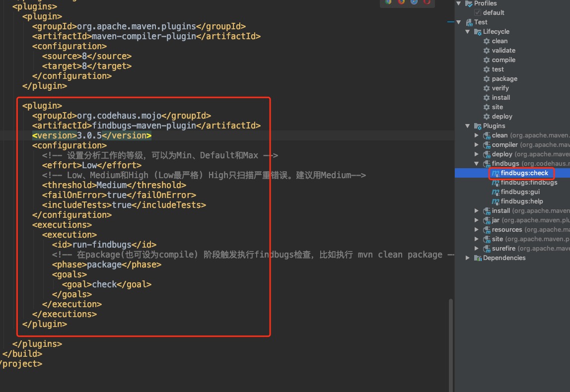Viewport: 570px width, 392px height.
Task: Open preview in Firefox browser icon
Action: (x=401, y=2)
